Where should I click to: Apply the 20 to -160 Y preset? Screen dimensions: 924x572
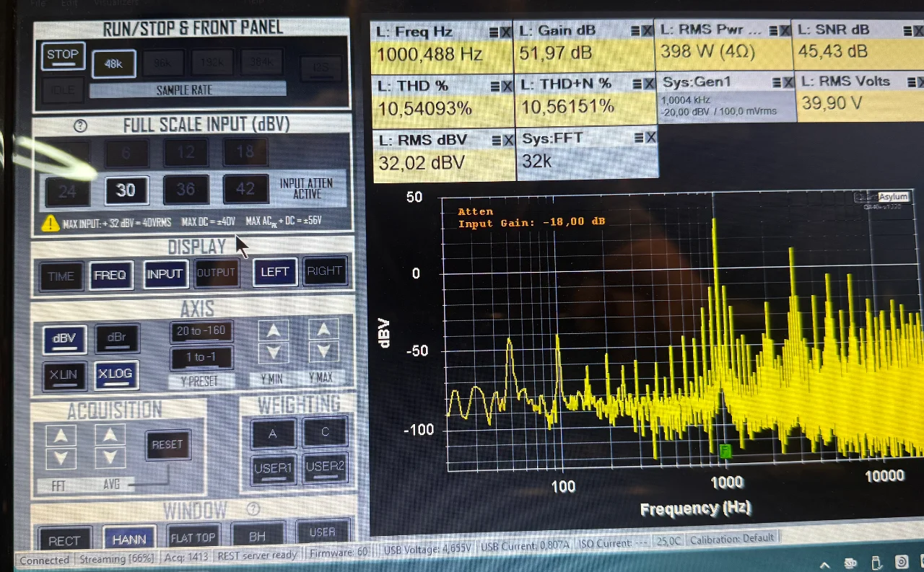pyautogui.click(x=201, y=331)
